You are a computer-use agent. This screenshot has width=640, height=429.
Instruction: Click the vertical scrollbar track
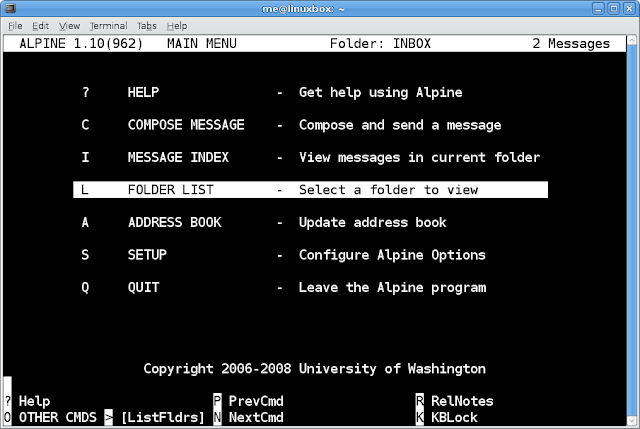[631, 230]
